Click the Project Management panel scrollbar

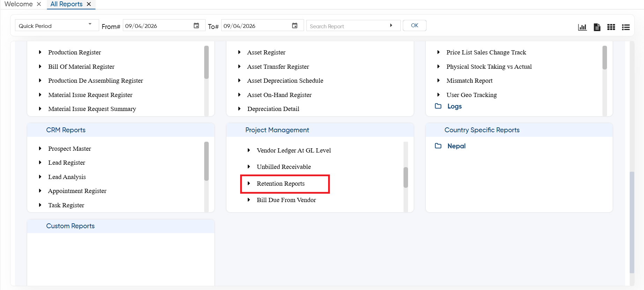(x=406, y=177)
